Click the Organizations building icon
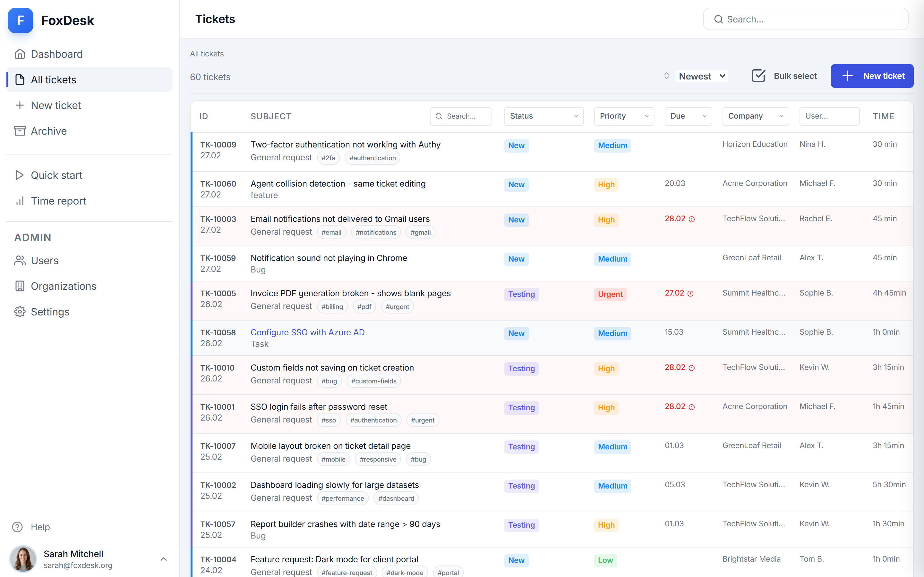Image resolution: width=924 pixels, height=577 pixels. [20, 286]
